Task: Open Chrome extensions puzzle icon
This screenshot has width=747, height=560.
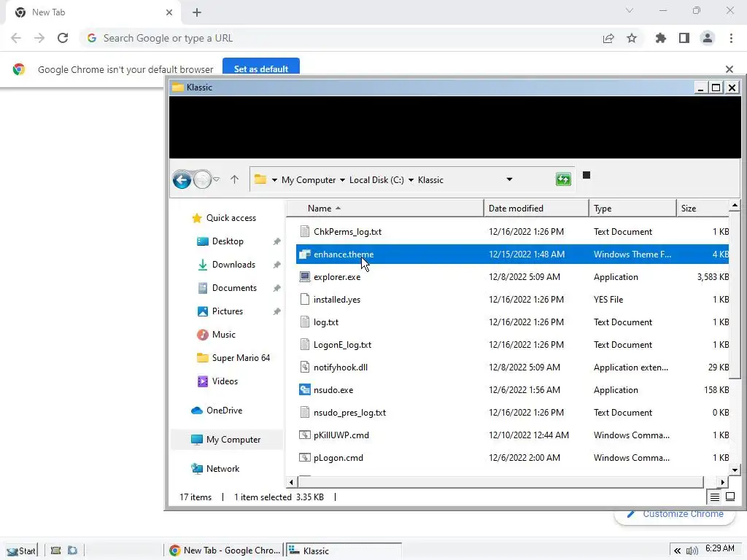Action: [x=661, y=38]
